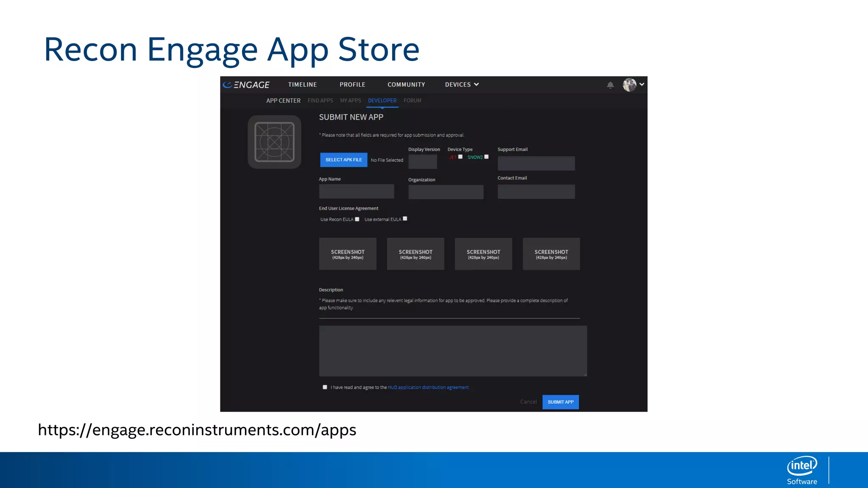Click the 'No File Selected' text
Screen dimensions: 868x488
click(x=387, y=160)
